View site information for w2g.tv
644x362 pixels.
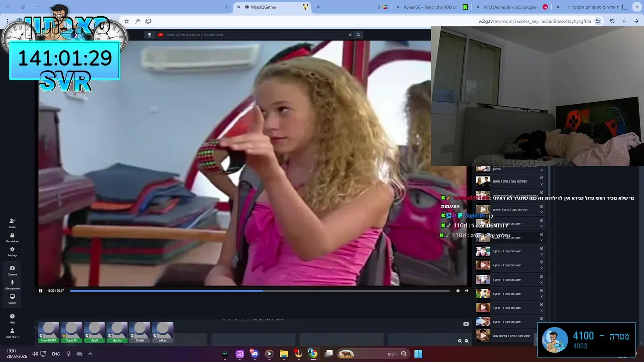coord(598,21)
